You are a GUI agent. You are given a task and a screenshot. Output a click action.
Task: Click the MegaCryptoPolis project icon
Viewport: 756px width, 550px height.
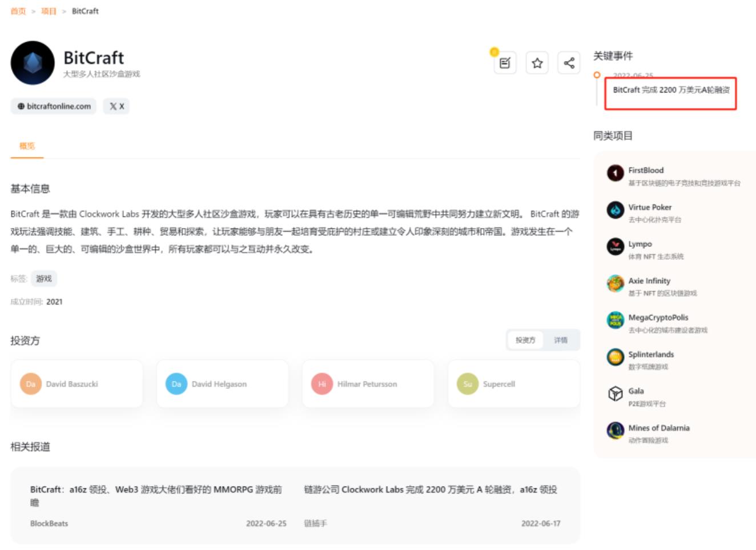[615, 320]
